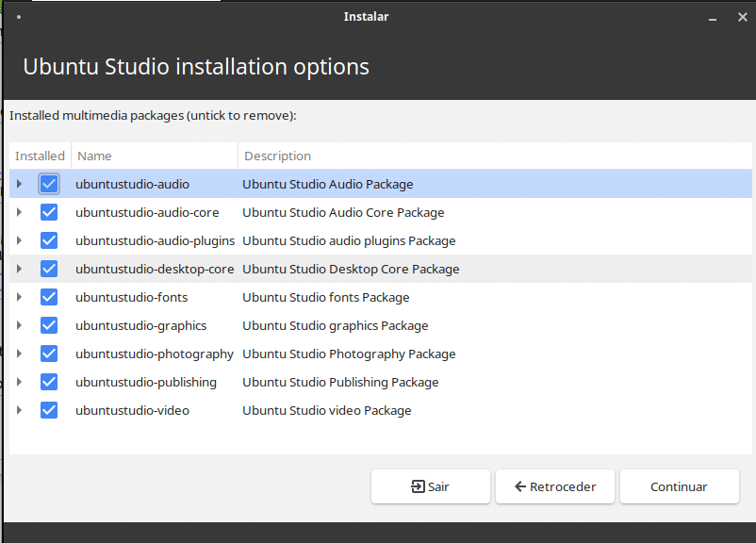Expand the ubuntustudio-audio-core row
The height and width of the screenshot is (543, 756).
click(x=19, y=212)
